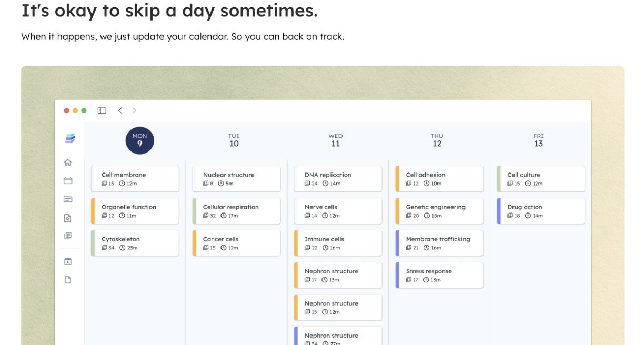Click the orange color bar on Organelle function
This screenshot has width=644, height=345.
click(93, 211)
